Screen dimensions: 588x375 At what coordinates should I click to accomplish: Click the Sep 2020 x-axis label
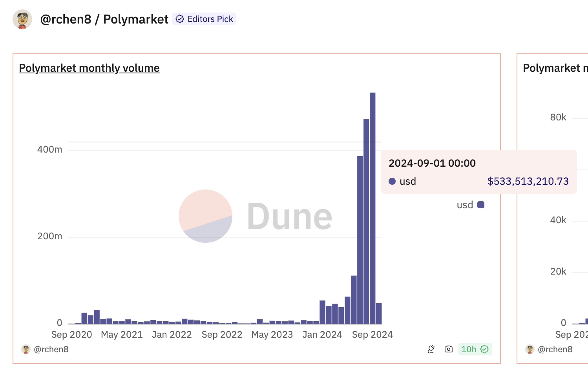[x=71, y=335]
